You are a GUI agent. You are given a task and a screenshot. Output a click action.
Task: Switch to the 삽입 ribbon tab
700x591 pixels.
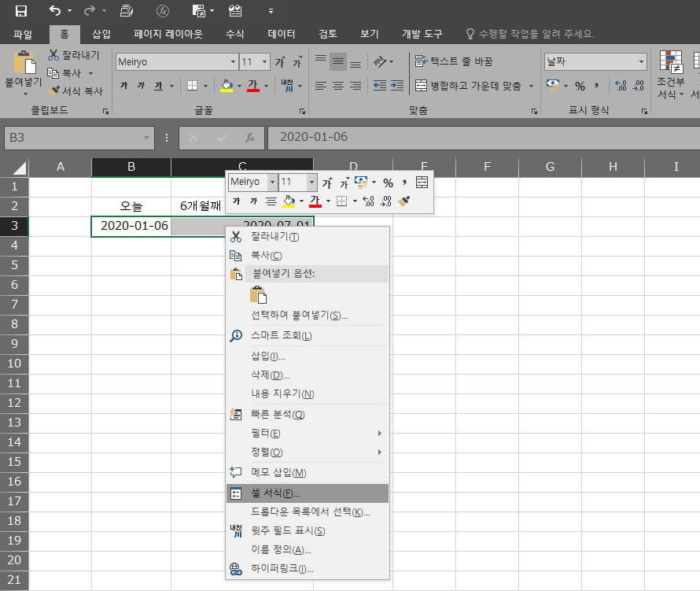101,34
